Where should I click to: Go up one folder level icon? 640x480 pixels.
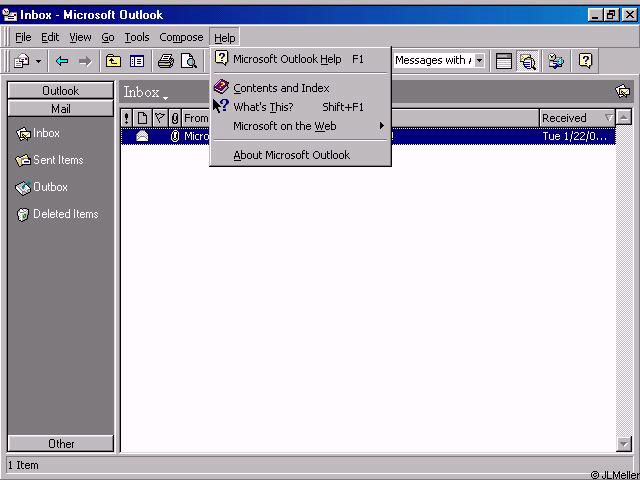pos(113,61)
